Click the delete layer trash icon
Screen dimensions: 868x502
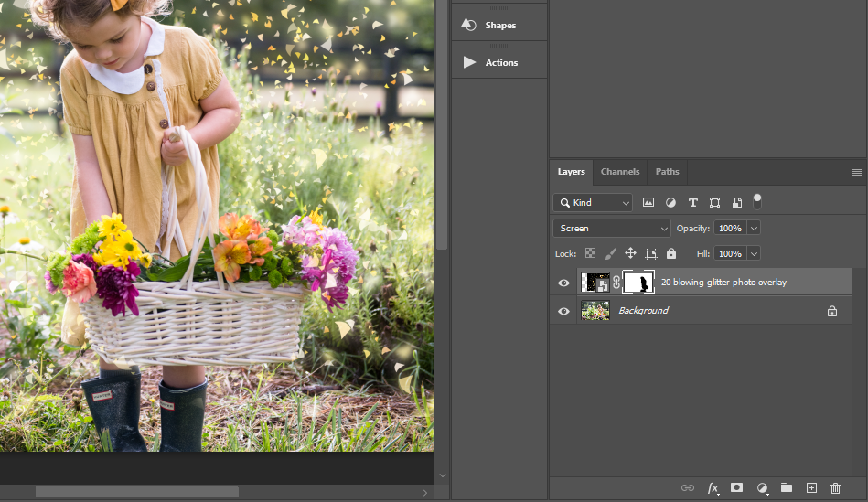point(835,488)
